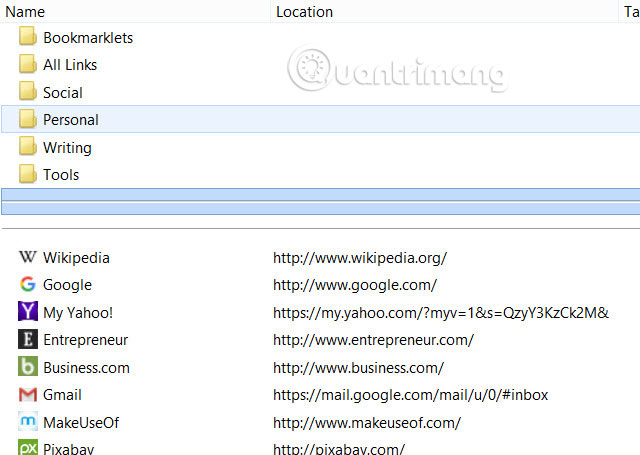Click the mail.google.com inbox location URL
Viewport: 640px width, 455px height.
[411, 395]
